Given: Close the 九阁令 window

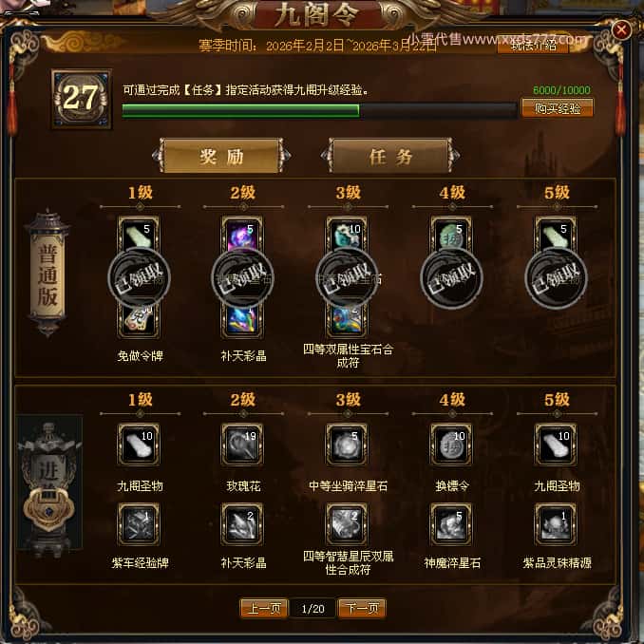Looking at the screenshot, I should [621, 30].
